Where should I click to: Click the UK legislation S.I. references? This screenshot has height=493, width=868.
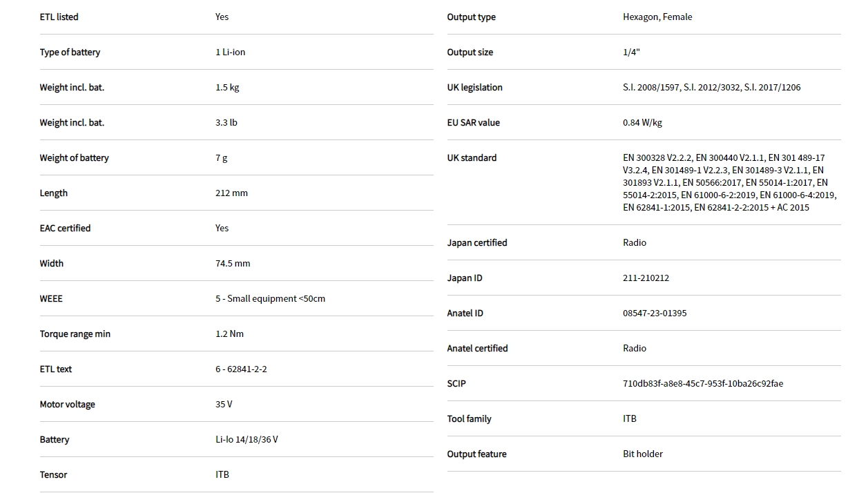711,88
